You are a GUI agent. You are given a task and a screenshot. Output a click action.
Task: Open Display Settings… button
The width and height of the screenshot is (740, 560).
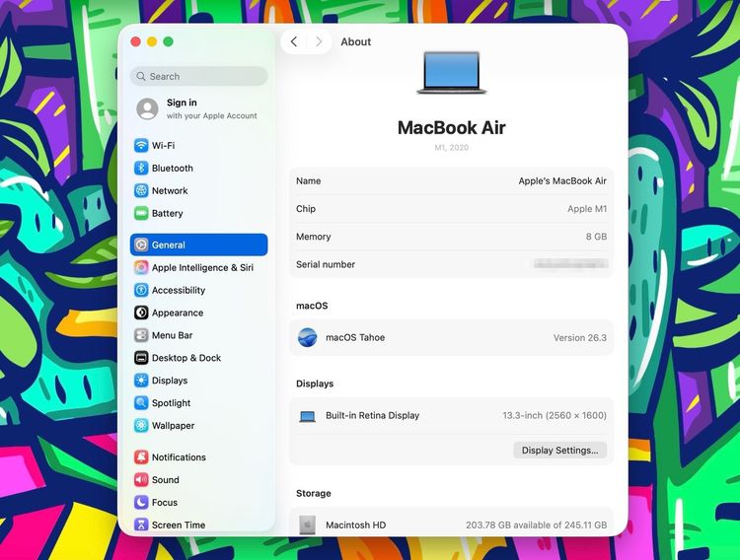tap(559, 451)
